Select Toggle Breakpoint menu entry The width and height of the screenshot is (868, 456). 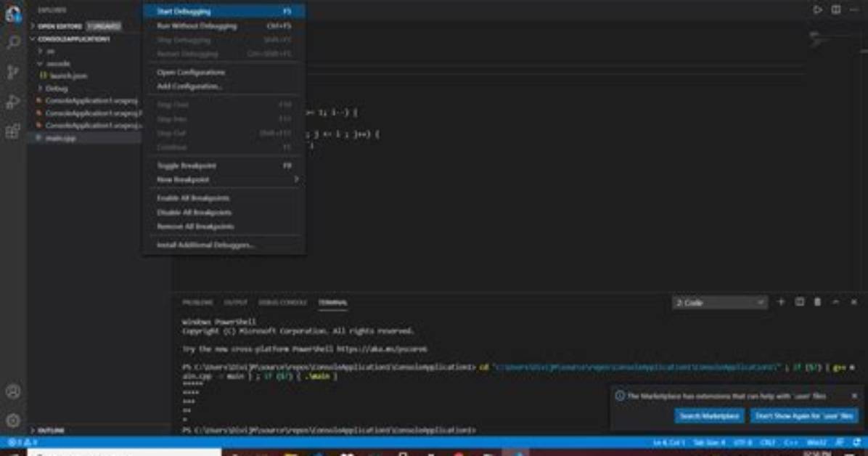click(x=224, y=166)
